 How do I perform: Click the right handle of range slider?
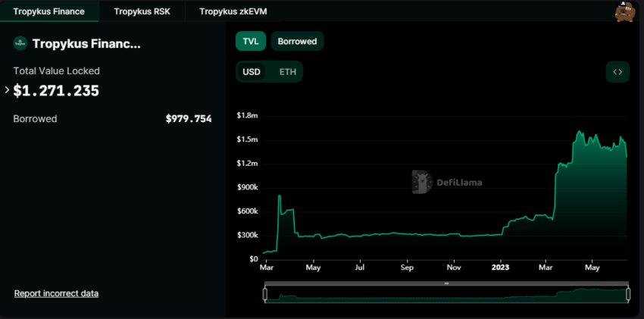point(628,295)
